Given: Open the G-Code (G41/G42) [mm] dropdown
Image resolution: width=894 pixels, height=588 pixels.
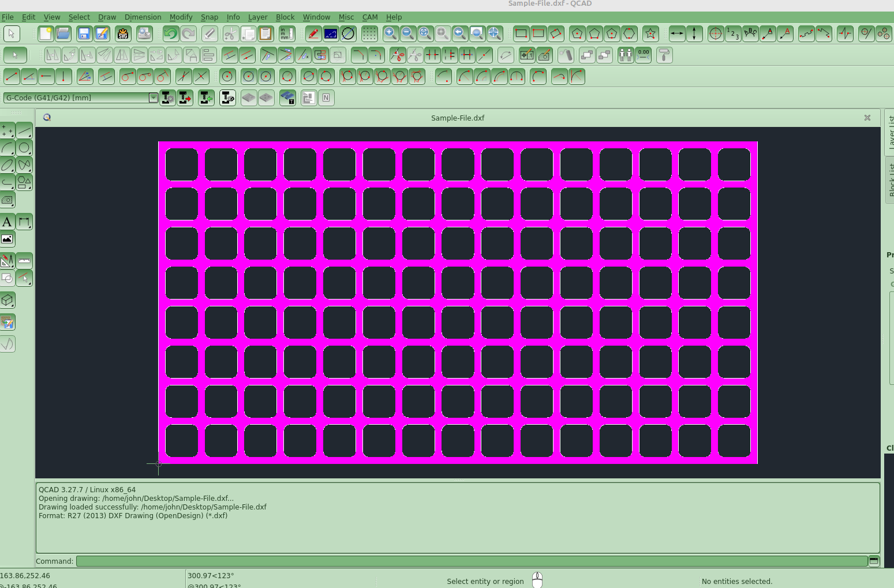Looking at the screenshot, I should click(81, 98).
